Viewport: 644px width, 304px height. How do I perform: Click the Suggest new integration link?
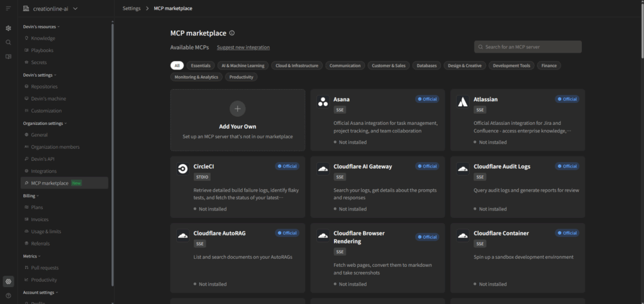(x=243, y=47)
